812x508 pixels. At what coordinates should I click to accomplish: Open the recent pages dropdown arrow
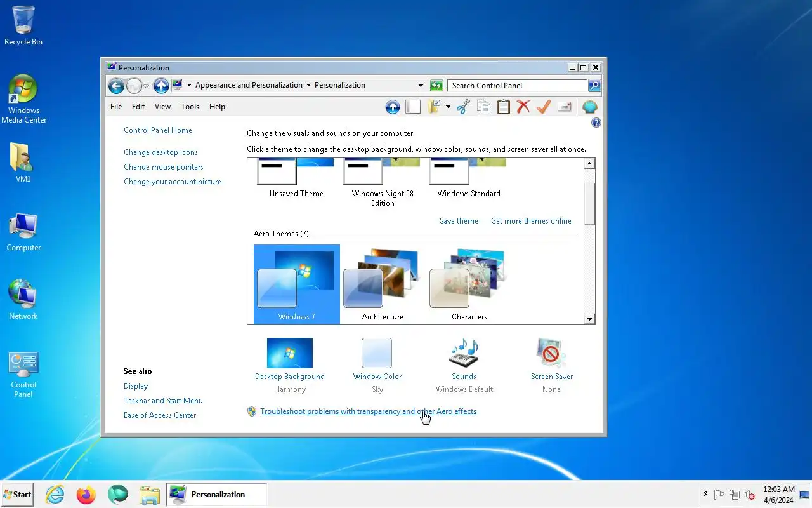[x=147, y=86]
